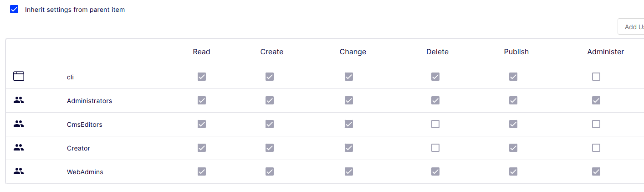Select the WebAdmins row label

tap(85, 172)
